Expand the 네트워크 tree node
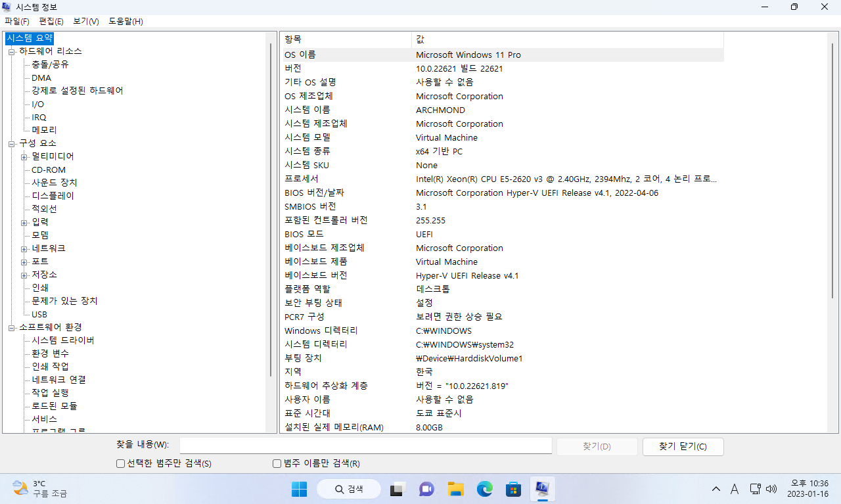841x504 pixels. [24, 248]
